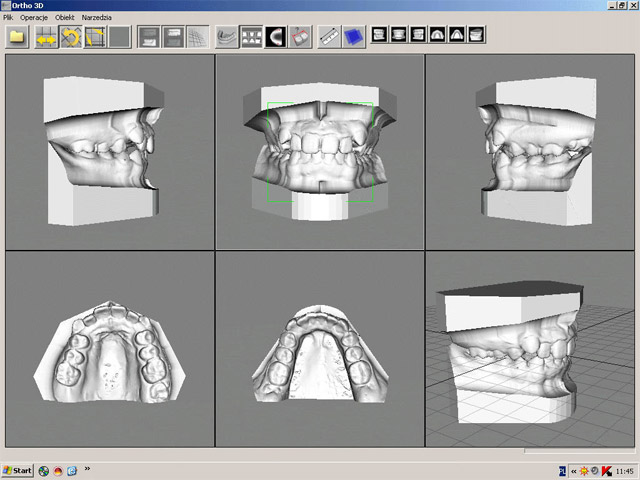The image size is (640, 480).
Task: Open the Narzędzia menu
Action: tap(97, 18)
